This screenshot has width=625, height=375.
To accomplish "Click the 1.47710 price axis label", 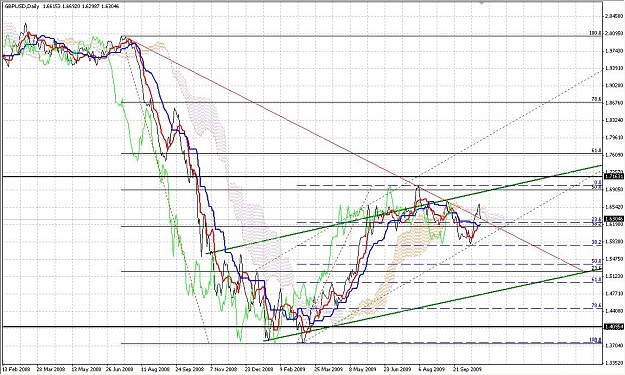I will pos(614,294).
